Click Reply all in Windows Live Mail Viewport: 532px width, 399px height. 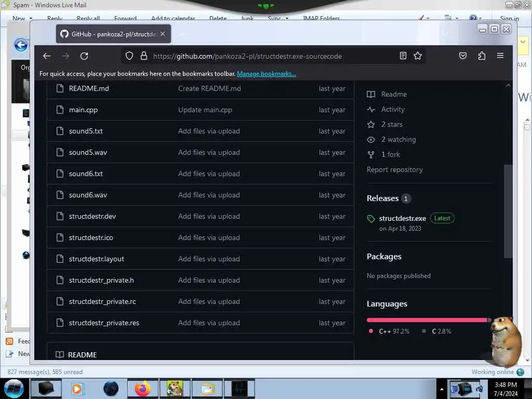coord(88,18)
